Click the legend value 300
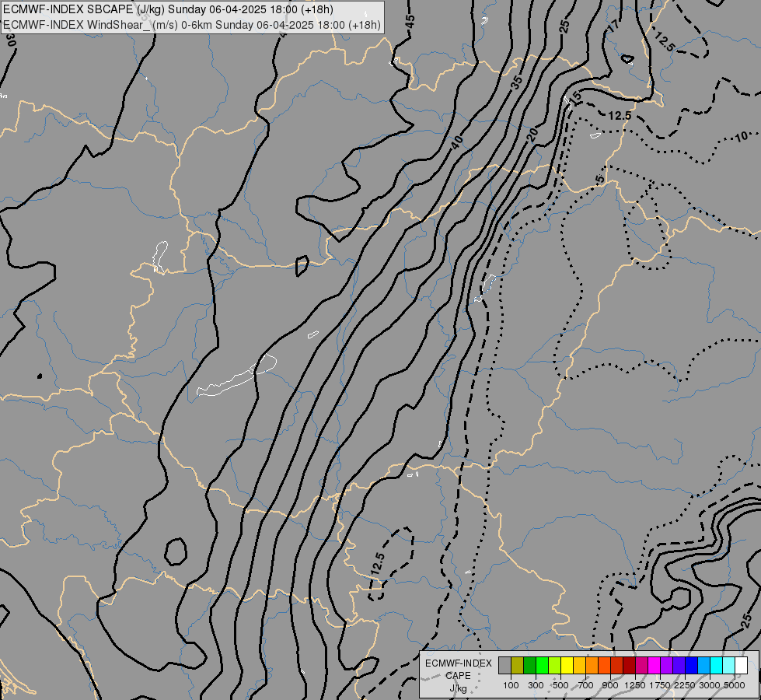 (x=536, y=685)
